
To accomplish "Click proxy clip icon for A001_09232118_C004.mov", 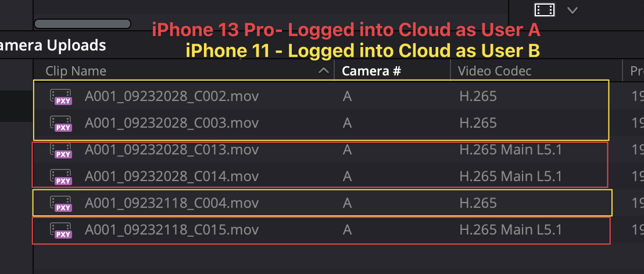I will [61, 204].
